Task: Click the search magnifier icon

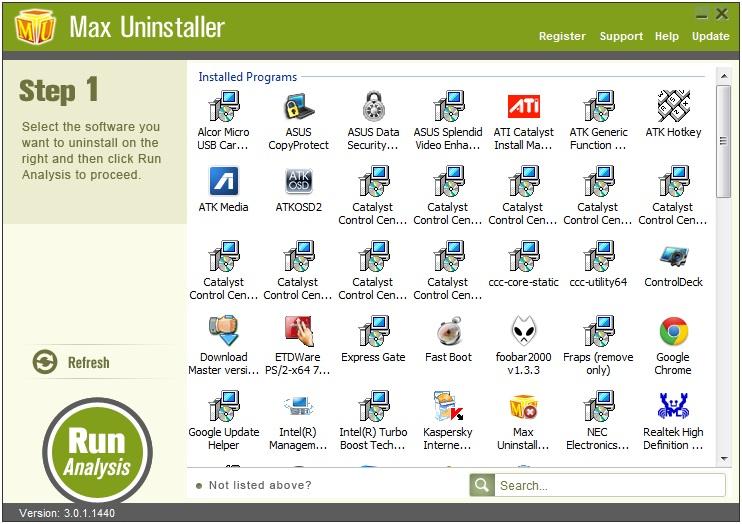Action: click(x=482, y=485)
